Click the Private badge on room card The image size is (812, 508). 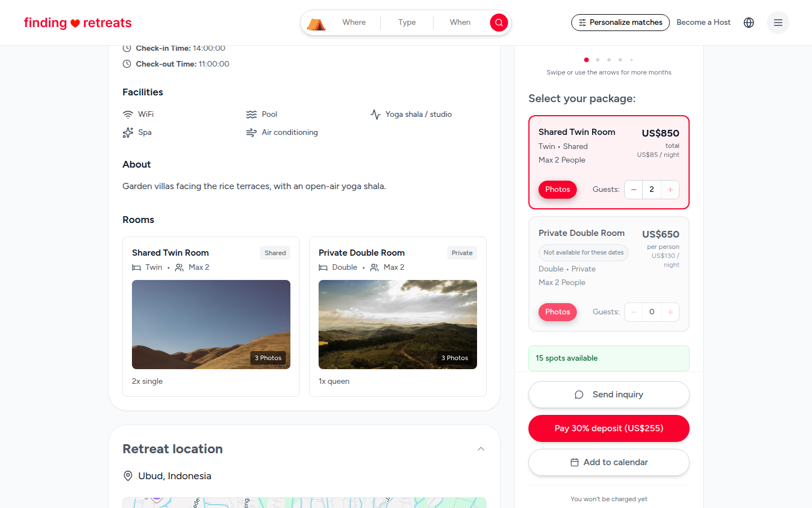coord(462,253)
